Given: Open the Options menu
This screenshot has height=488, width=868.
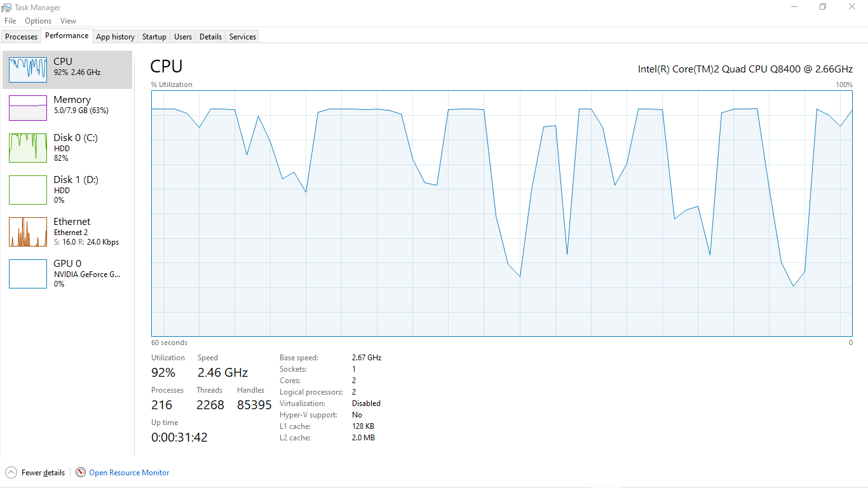Looking at the screenshot, I should pyautogui.click(x=38, y=21).
